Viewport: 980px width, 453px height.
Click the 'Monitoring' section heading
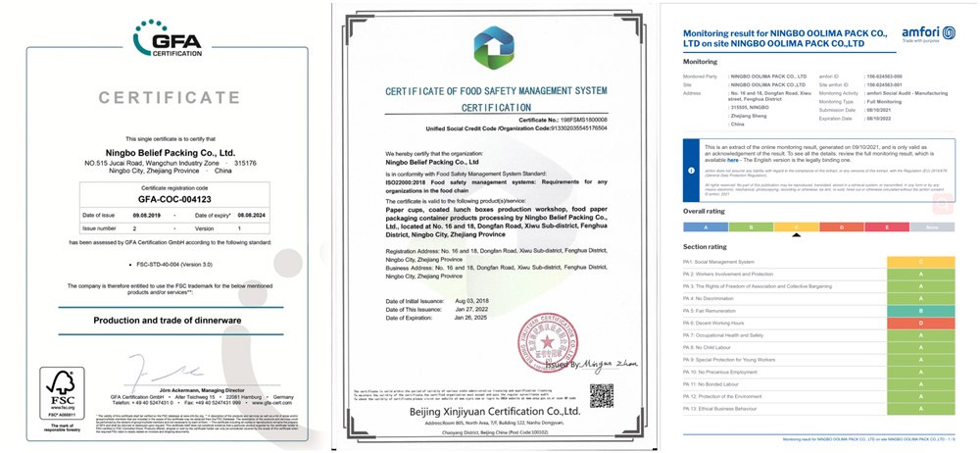point(700,62)
